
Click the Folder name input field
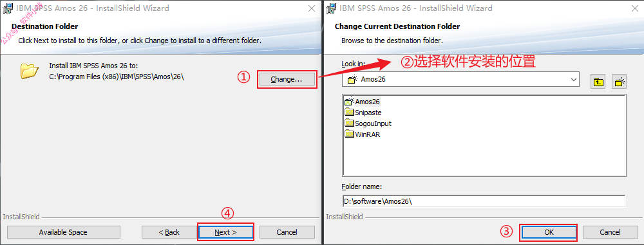pyautogui.click(x=484, y=201)
